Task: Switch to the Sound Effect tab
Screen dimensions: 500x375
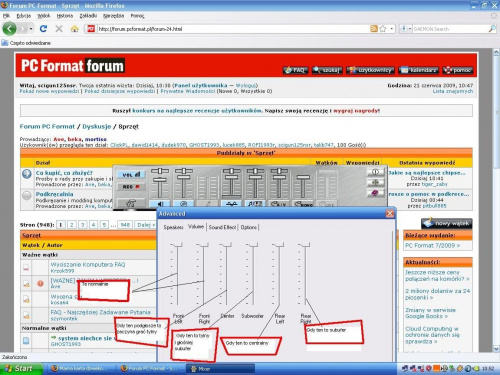Action: (x=222, y=227)
